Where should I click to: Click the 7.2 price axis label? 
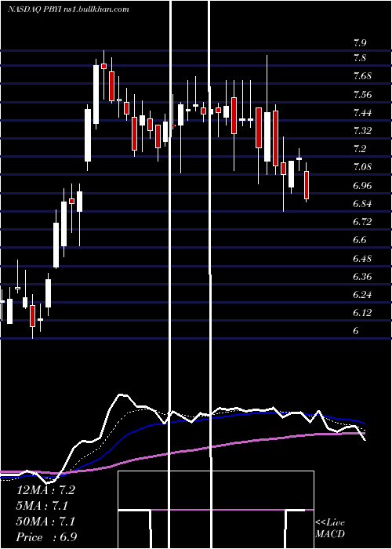(360, 149)
